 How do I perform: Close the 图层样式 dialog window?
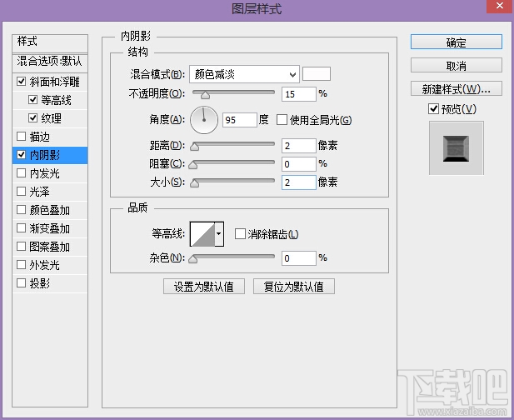pyautogui.click(x=500, y=6)
